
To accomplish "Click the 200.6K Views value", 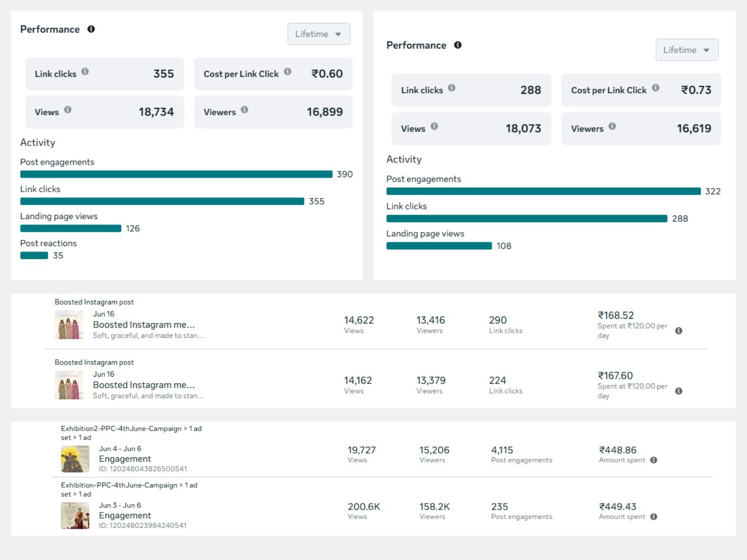I will coord(364,506).
